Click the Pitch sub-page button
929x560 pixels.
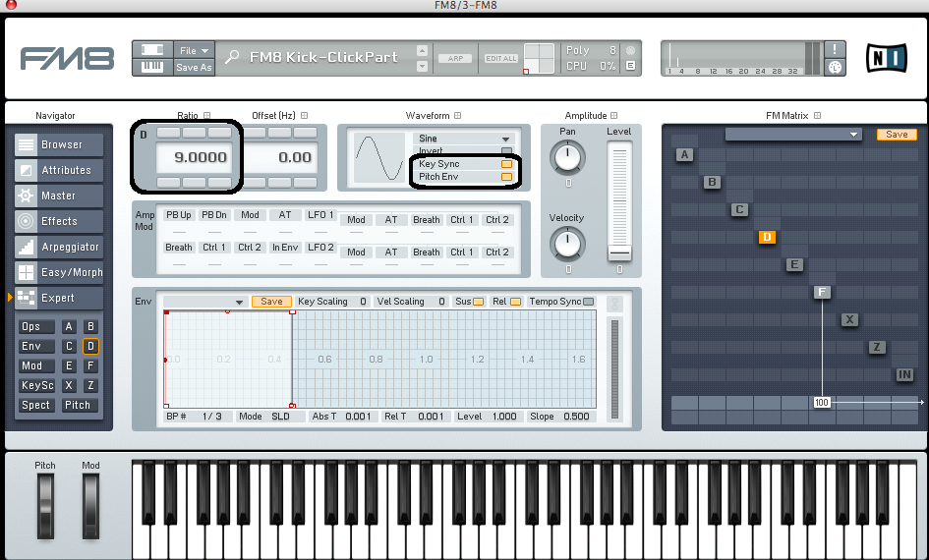click(x=78, y=405)
